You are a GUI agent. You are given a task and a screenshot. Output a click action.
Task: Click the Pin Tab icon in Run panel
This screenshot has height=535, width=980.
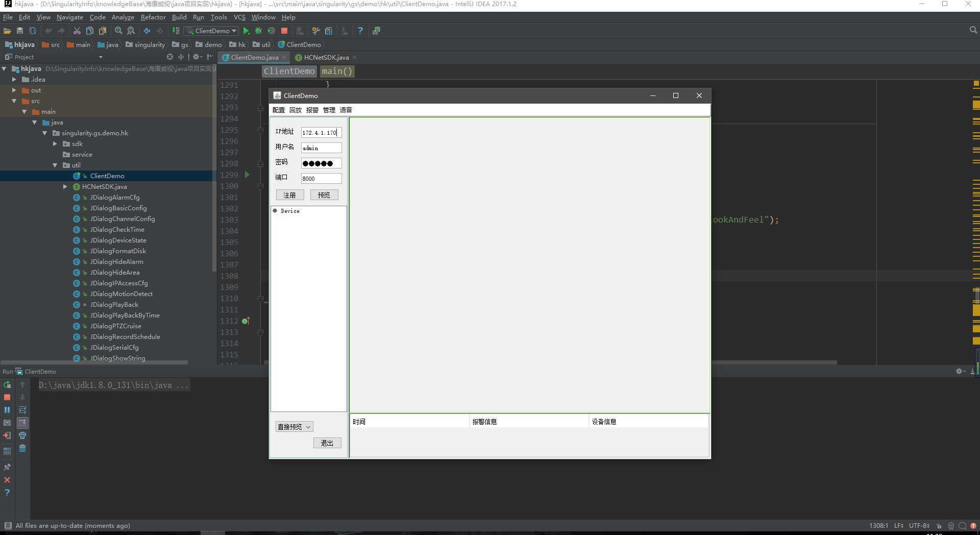[7, 467]
